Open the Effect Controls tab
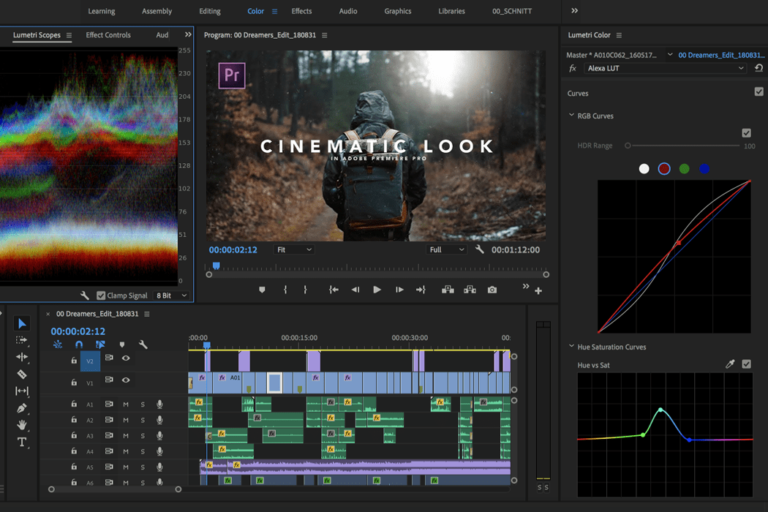The width and height of the screenshot is (768, 512). click(108, 35)
